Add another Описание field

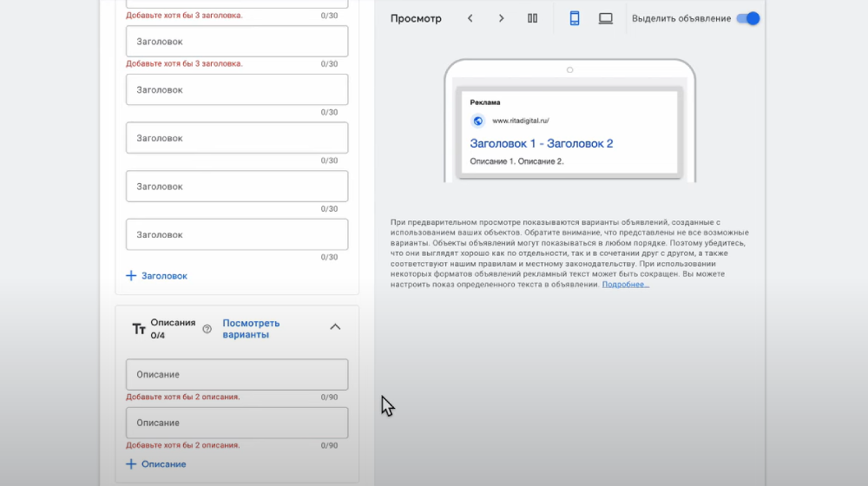(156, 463)
